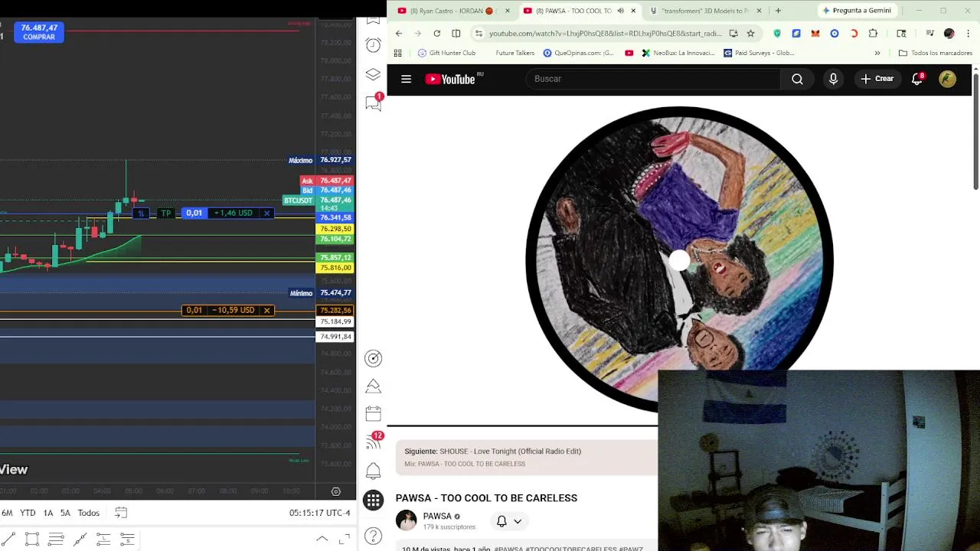This screenshot has width=980, height=551.
Task: Click the YouTube search magnifier button
Action: tap(797, 79)
